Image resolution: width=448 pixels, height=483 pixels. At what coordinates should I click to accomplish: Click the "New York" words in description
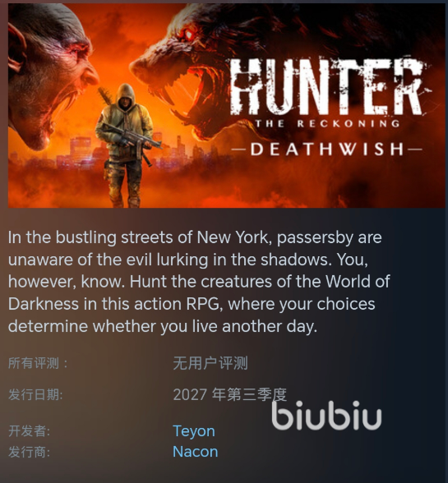232,237
